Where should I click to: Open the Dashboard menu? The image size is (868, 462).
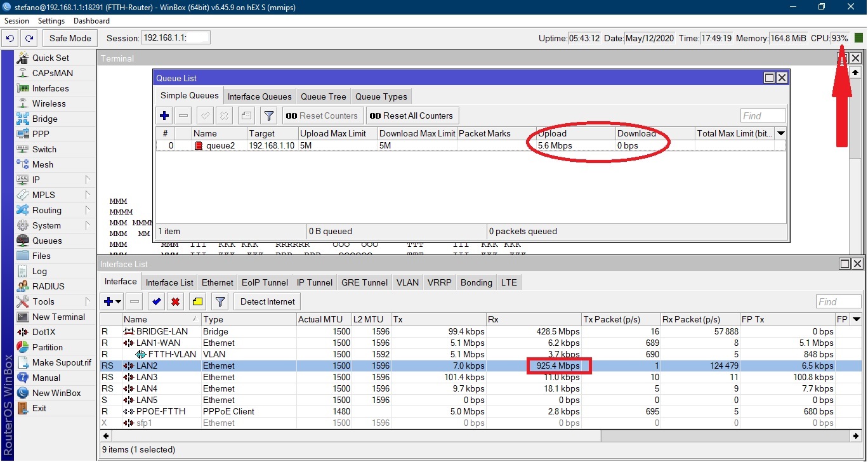(92, 21)
